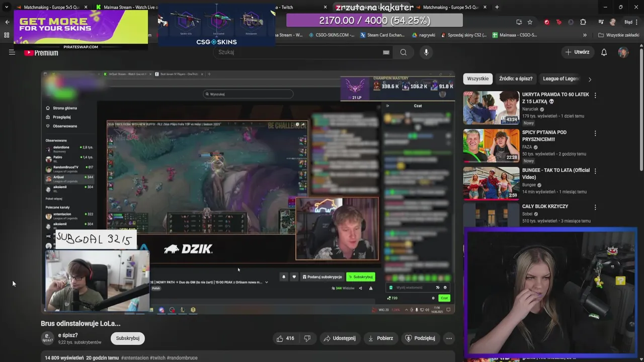Open YouTube account avatar menu
The width and height of the screenshot is (644, 362).
[x=623, y=52]
